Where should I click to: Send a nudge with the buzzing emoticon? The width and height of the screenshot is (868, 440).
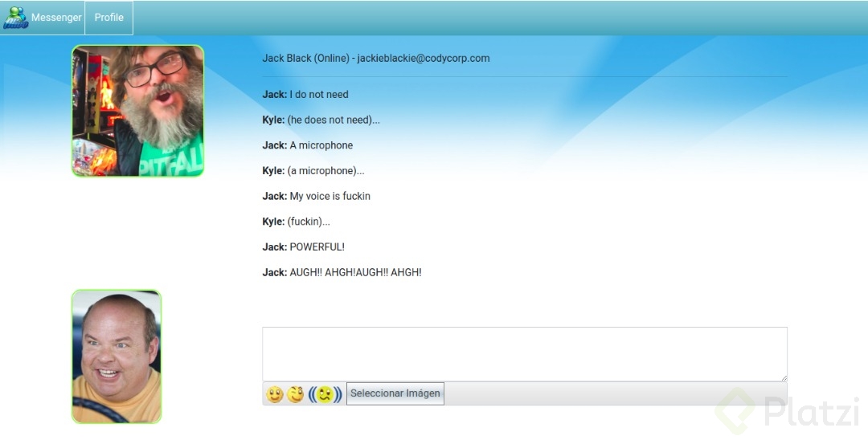(x=325, y=394)
